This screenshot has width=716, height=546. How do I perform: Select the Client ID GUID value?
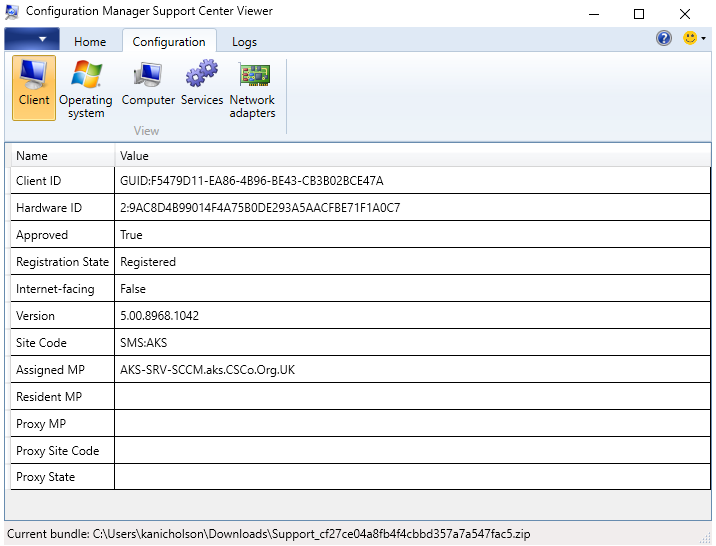pos(251,181)
